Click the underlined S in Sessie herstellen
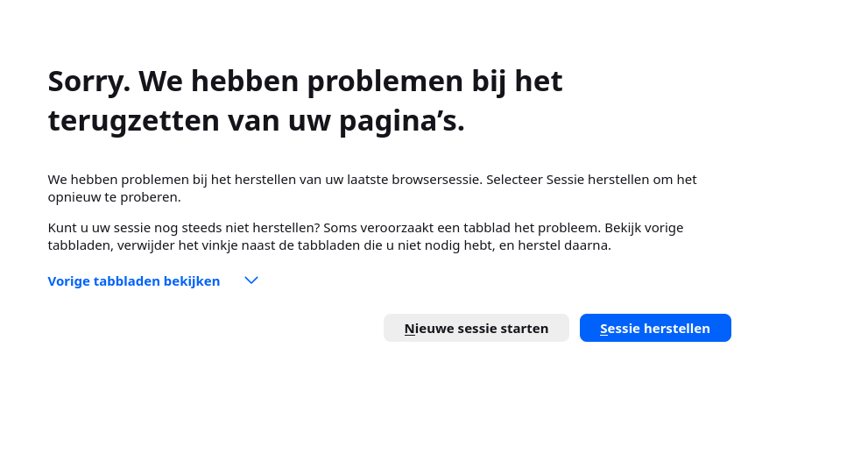The width and height of the screenshot is (868, 454). [x=603, y=329]
